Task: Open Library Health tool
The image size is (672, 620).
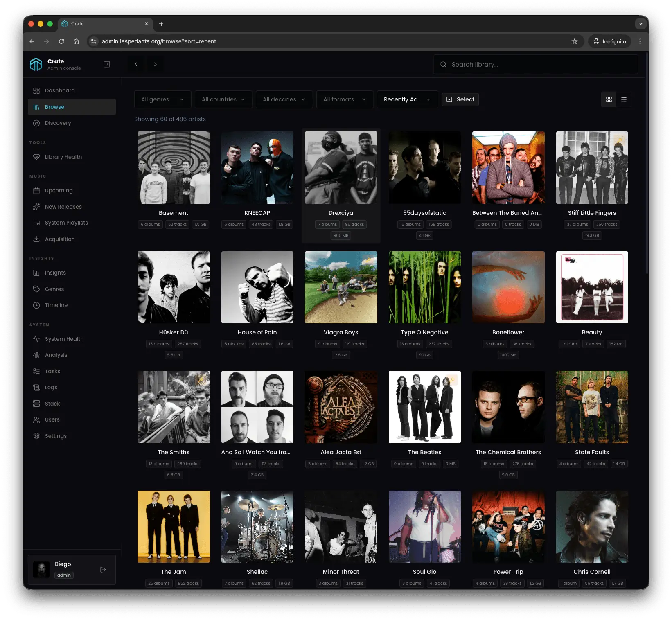Action: click(x=72, y=157)
